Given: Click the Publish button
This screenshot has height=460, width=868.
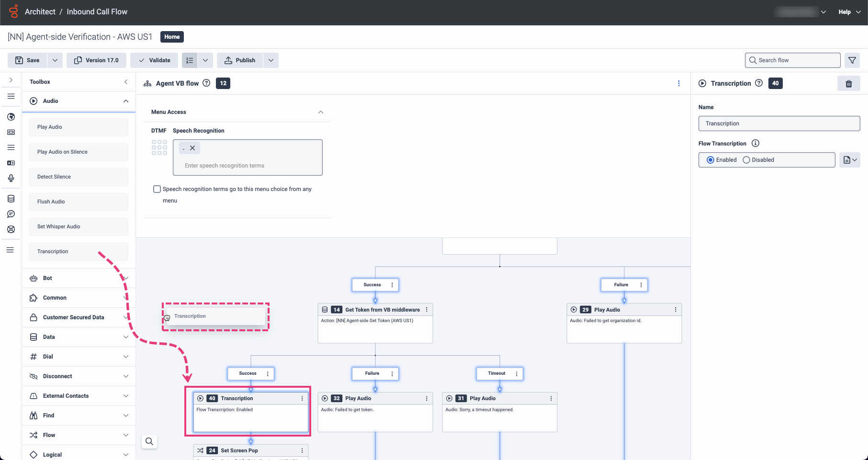Looking at the screenshot, I should click(239, 60).
